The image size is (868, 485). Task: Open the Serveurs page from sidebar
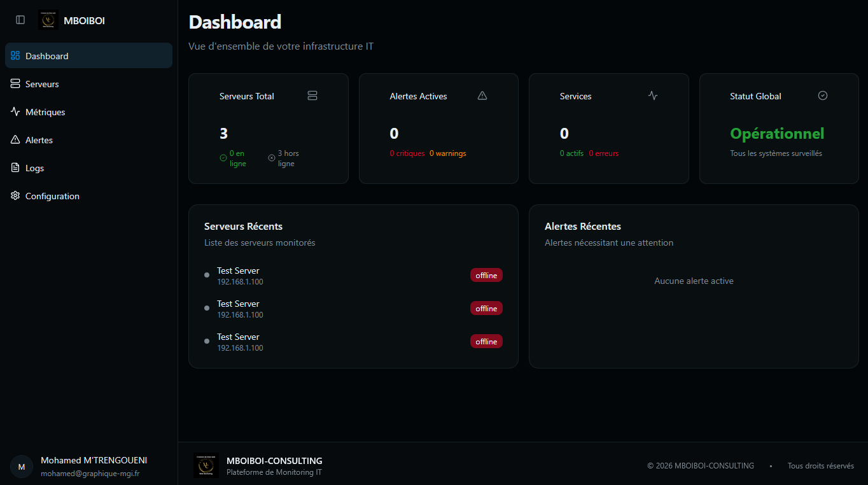tap(42, 84)
